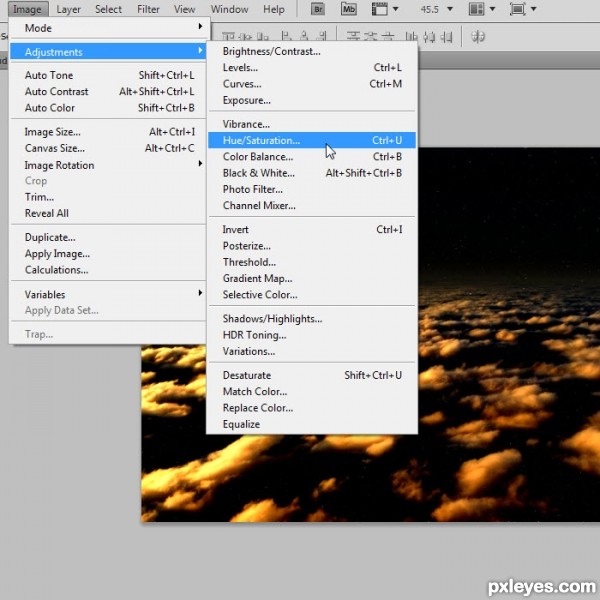Screen dimensions: 600x600
Task: Choose the Replace Color adjustment
Action: point(311,408)
